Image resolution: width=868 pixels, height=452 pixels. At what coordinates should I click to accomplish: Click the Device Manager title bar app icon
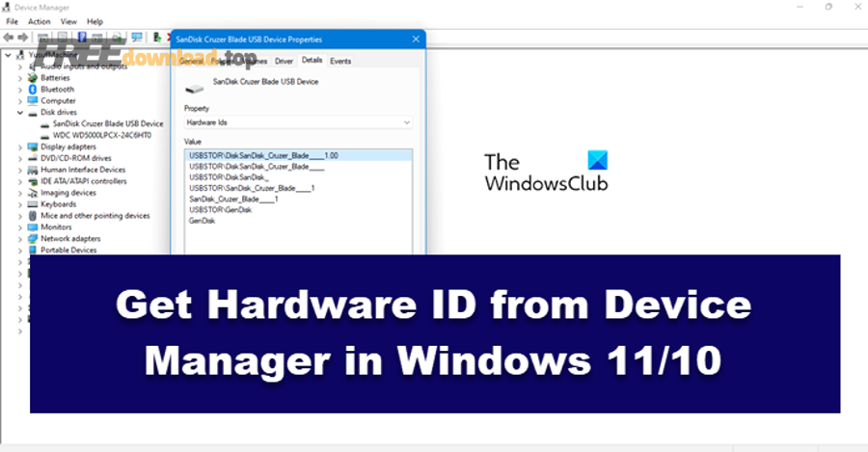pos(6,7)
